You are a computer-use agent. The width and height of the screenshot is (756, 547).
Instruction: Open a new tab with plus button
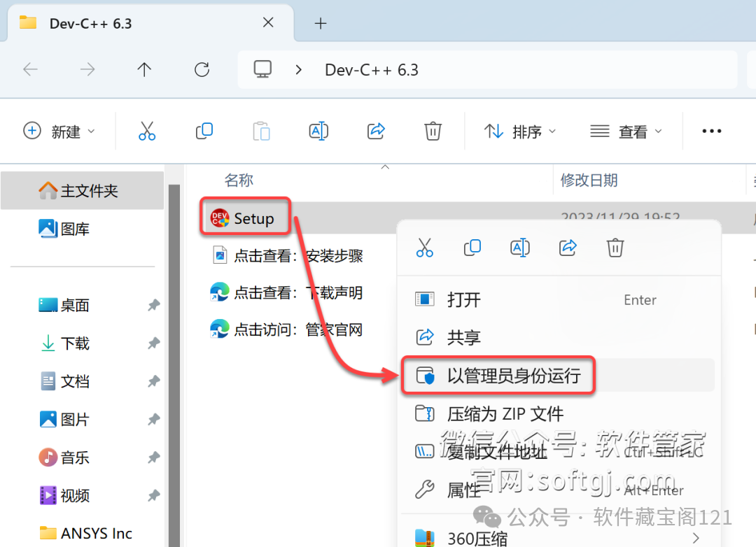(x=321, y=23)
